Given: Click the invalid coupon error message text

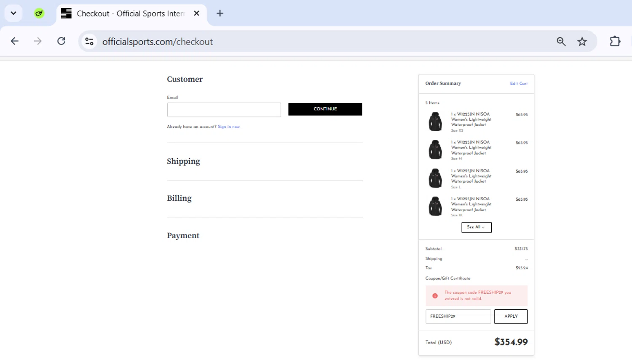Looking at the screenshot, I should 478,295.
